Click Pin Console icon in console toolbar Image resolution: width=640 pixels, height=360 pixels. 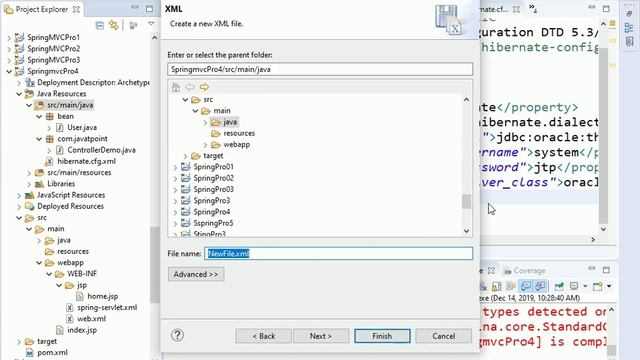coord(559,286)
